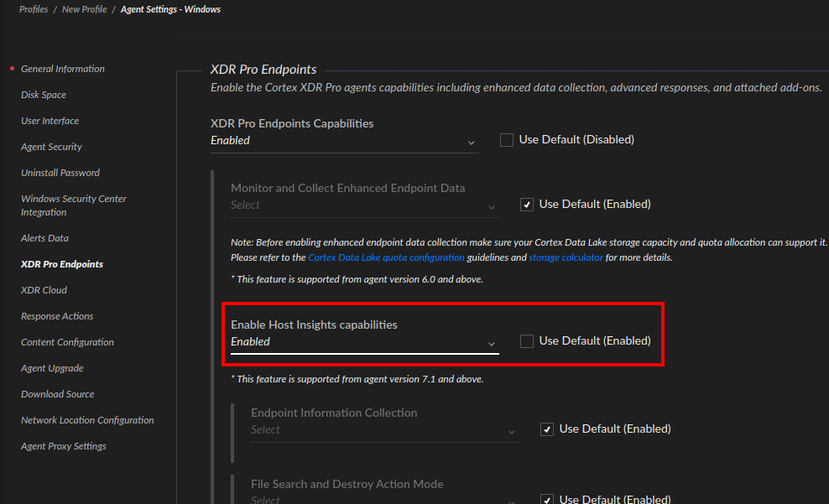Screen dimensions: 829x504
Task: Select Disk Space in the sidebar
Action: point(44,95)
